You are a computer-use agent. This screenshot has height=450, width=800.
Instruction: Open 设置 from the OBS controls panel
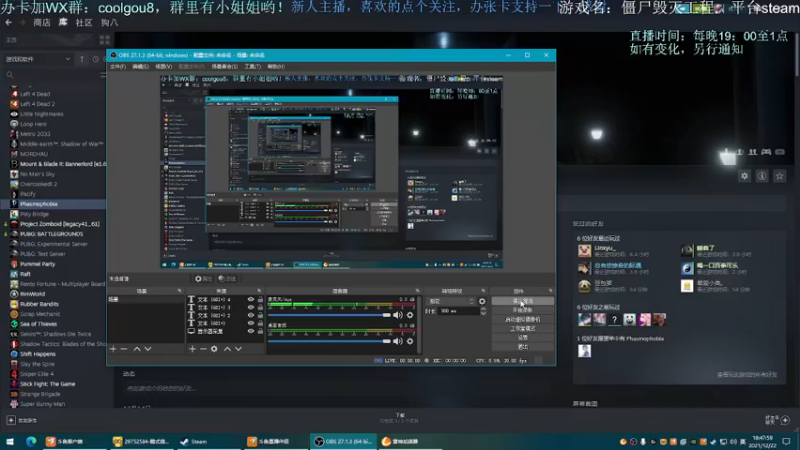[x=522, y=338]
